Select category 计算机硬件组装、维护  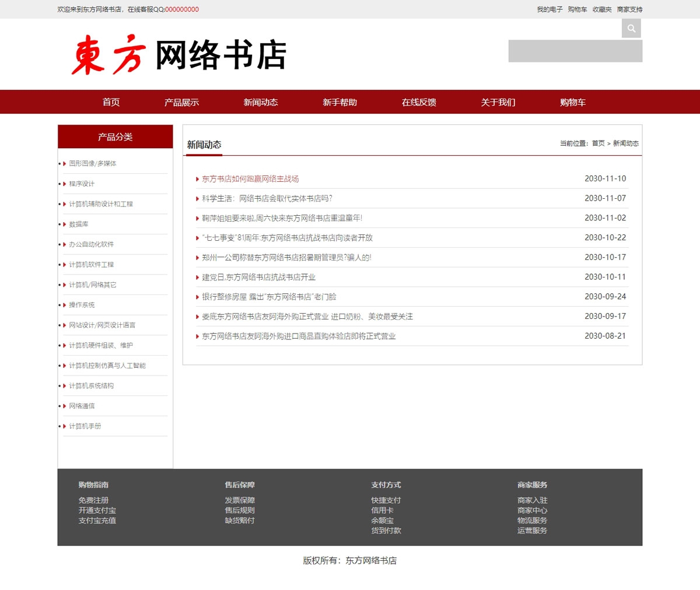101,345
